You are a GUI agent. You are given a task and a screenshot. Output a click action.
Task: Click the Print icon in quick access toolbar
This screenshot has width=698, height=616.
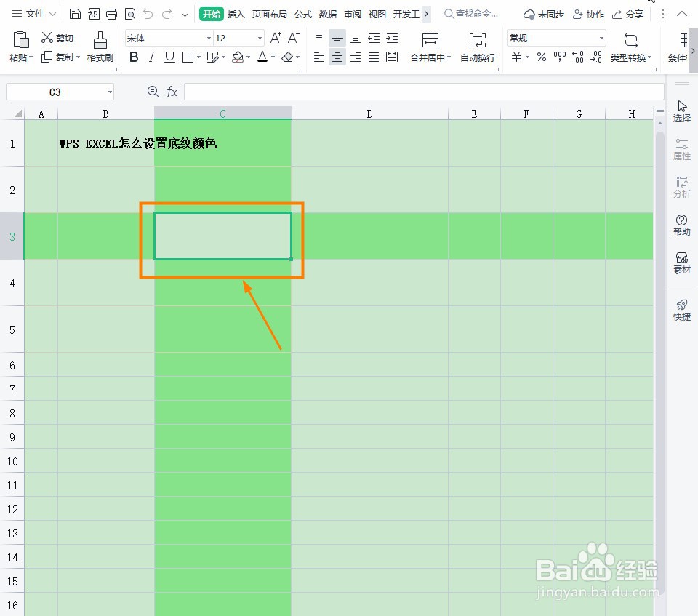tap(111, 13)
